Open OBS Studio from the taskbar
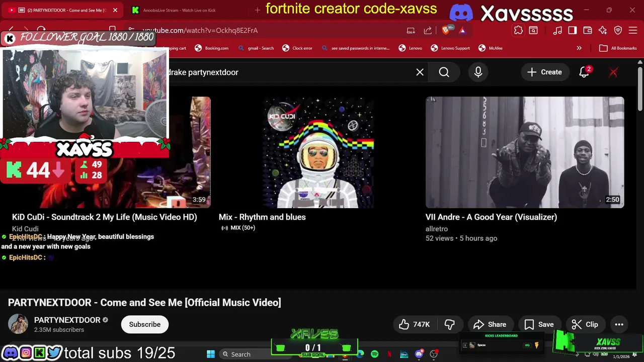This screenshot has height=362, width=644. point(434,354)
